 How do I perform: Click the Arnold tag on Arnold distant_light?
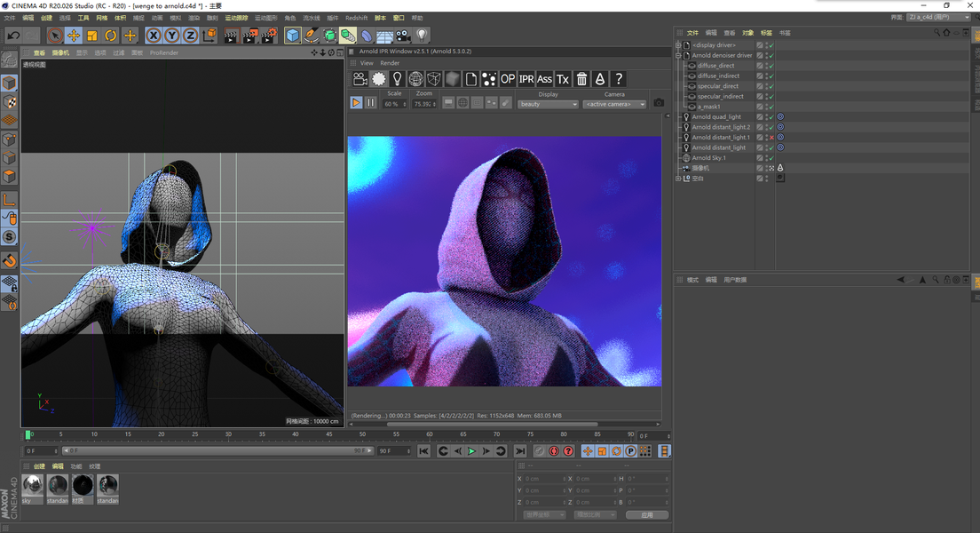[x=780, y=147]
